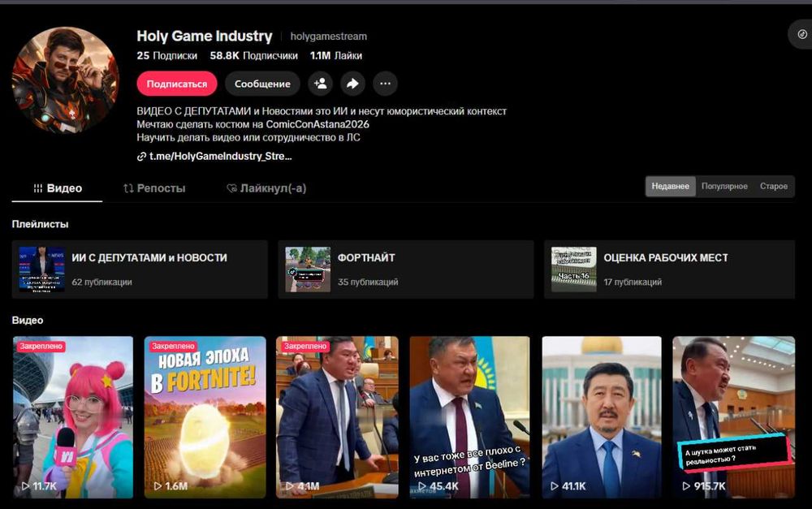Select the Популярное sort option
The width and height of the screenshot is (812, 509).
point(724,187)
